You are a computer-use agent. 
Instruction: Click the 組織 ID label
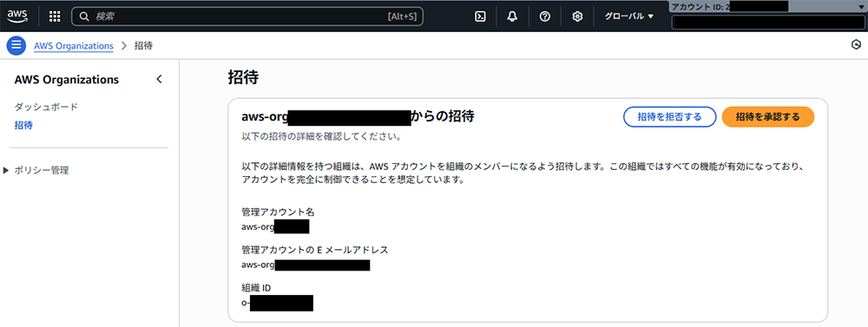[256, 288]
